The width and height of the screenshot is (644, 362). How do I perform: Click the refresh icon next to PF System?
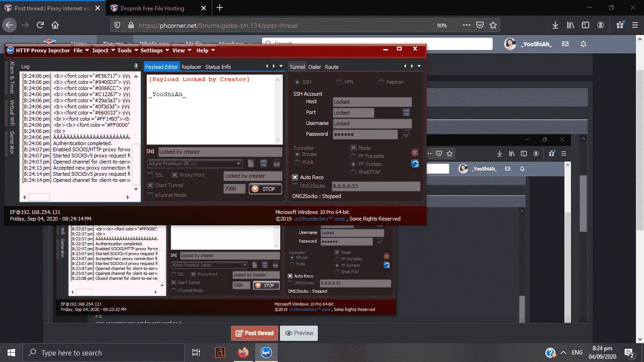point(415,164)
